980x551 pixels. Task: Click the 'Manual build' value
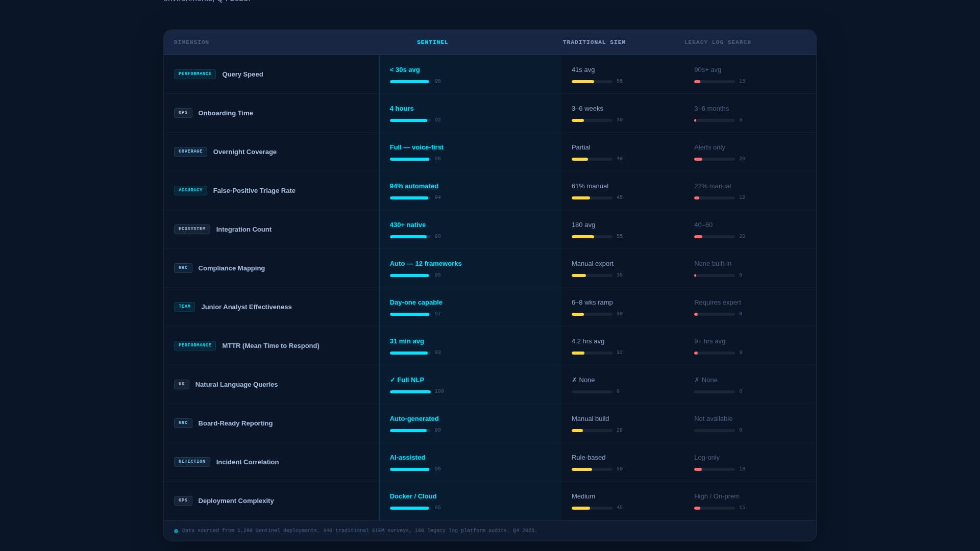(x=590, y=419)
